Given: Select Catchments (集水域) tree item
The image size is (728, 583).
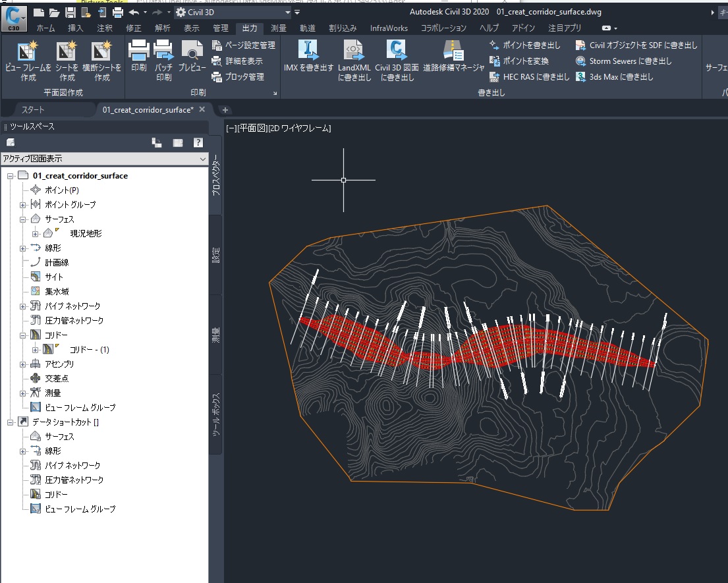Looking at the screenshot, I should click(x=57, y=291).
